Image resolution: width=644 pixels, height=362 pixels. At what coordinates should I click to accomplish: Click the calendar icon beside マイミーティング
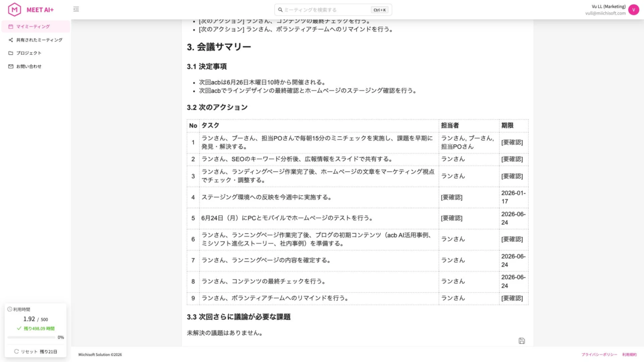click(x=10, y=26)
